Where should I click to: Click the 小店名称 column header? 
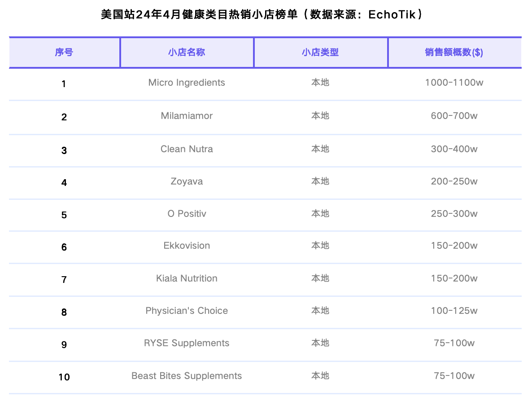click(x=187, y=53)
